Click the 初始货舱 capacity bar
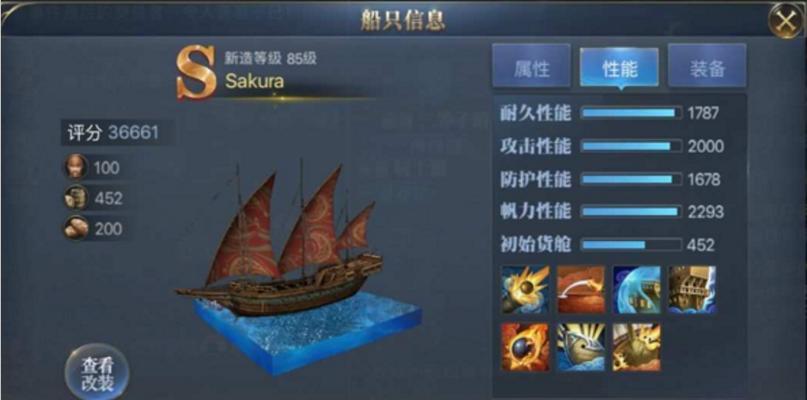 pyautogui.click(x=631, y=245)
